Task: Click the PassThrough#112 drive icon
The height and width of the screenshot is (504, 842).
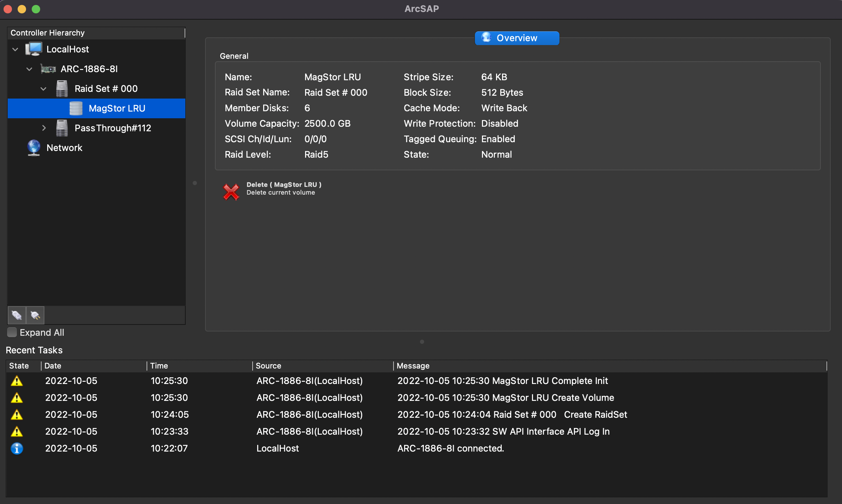Action: 62,128
